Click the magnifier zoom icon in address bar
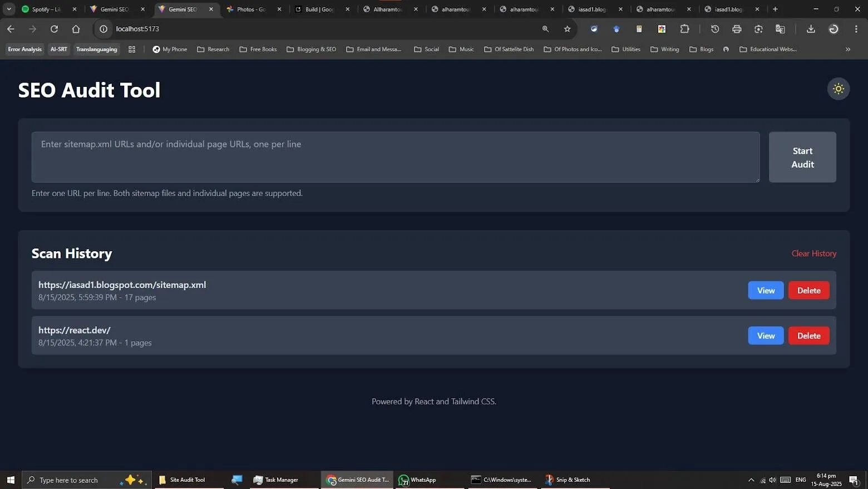The image size is (868, 489). pyautogui.click(x=545, y=28)
